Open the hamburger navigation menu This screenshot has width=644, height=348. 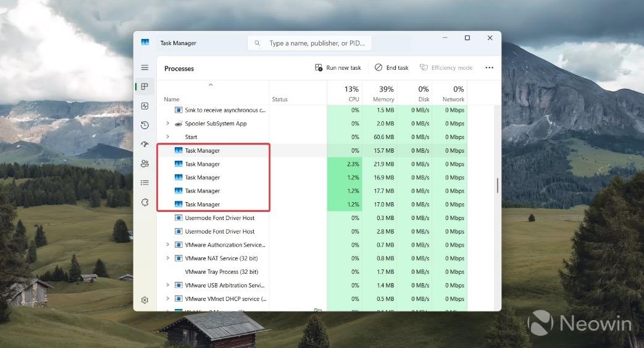144,67
